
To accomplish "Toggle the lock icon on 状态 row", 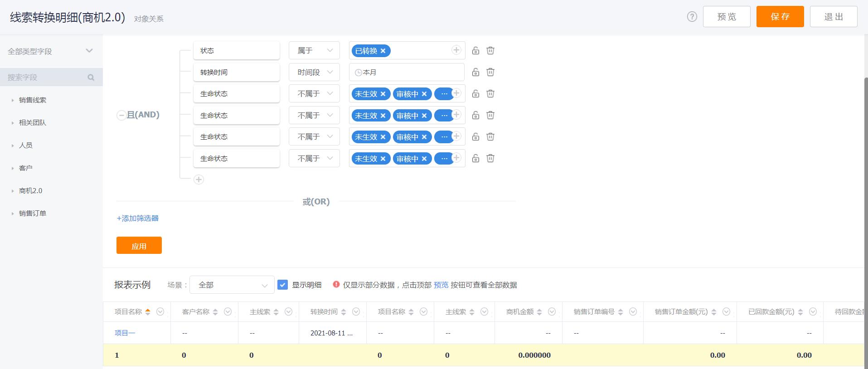I will [x=475, y=50].
